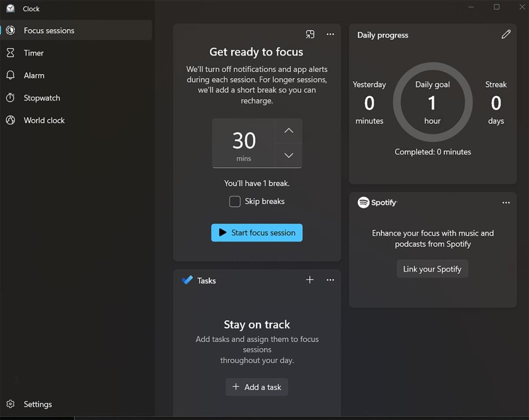Click Link your Spotify

pos(432,269)
